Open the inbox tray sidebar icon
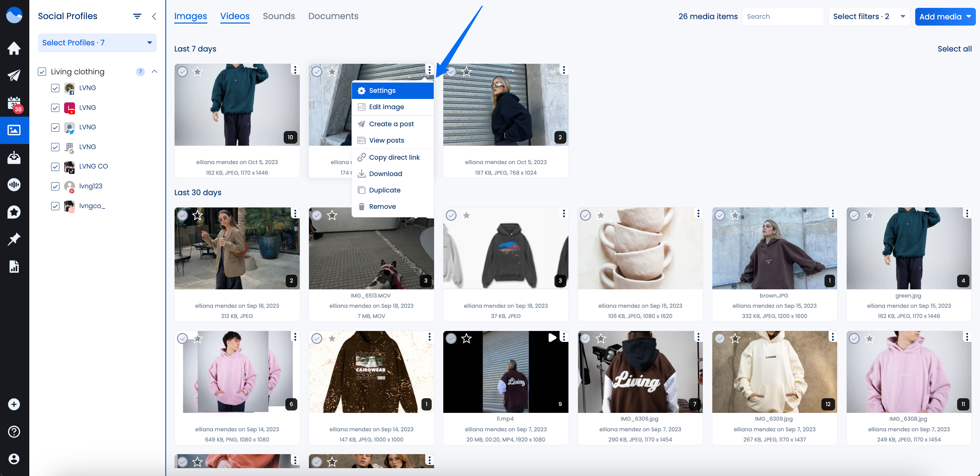Screen dimensions: 980x476 tap(14, 157)
